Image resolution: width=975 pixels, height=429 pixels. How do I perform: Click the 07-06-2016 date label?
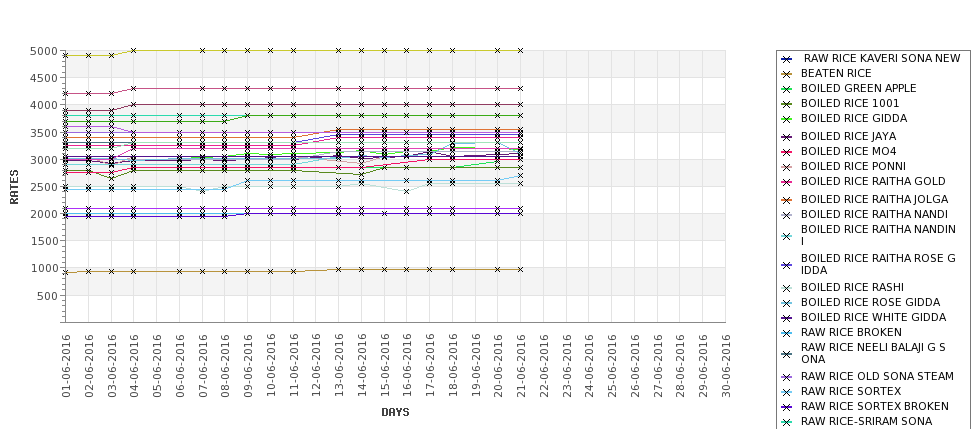202,366
